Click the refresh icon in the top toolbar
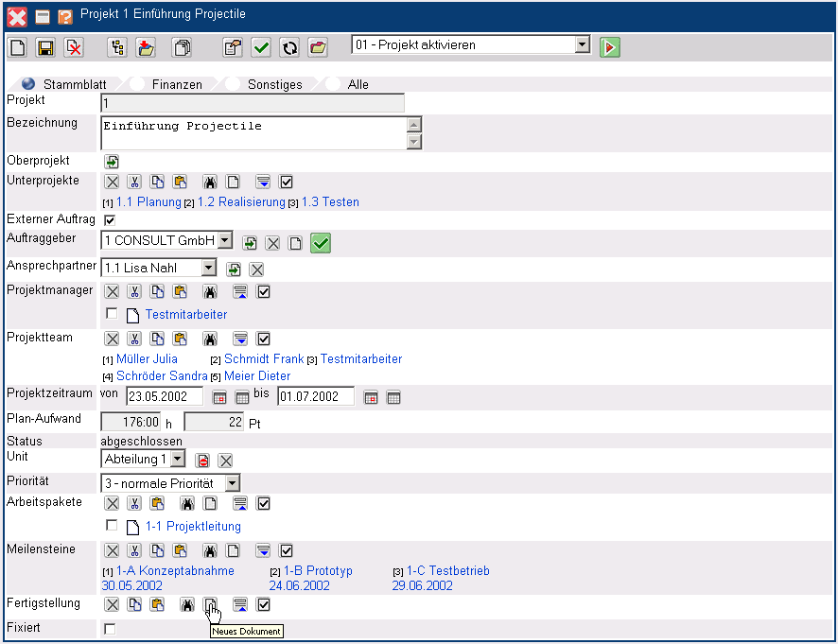838x644 pixels. pos(289,47)
